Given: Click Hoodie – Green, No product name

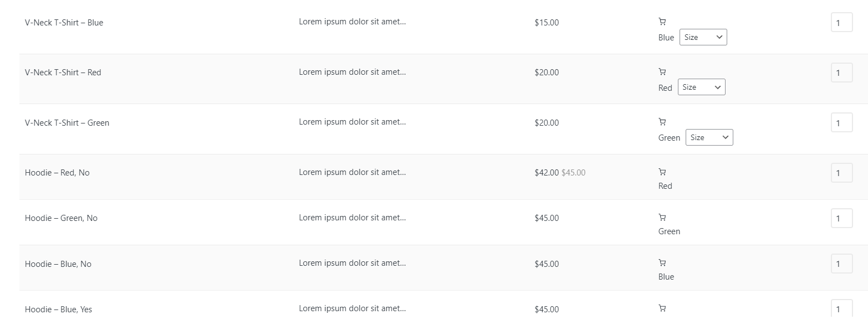Looking at the screenshot, I should 61,218.
